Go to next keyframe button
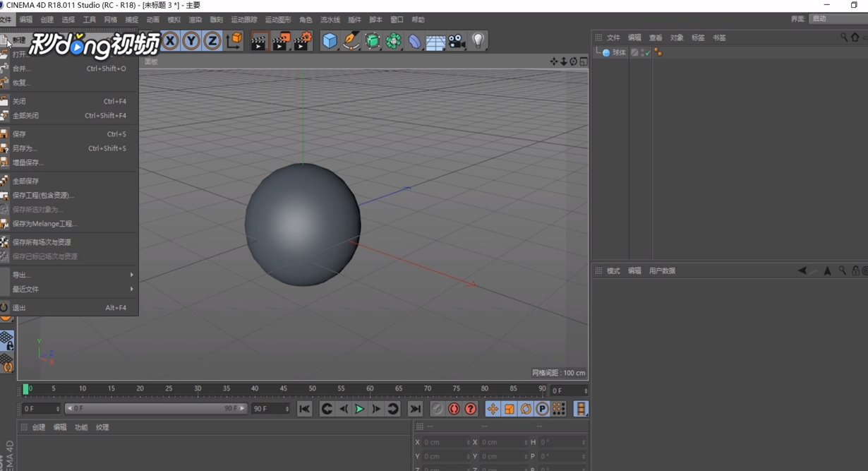The image size is (868, 471). tap(393, 409)
